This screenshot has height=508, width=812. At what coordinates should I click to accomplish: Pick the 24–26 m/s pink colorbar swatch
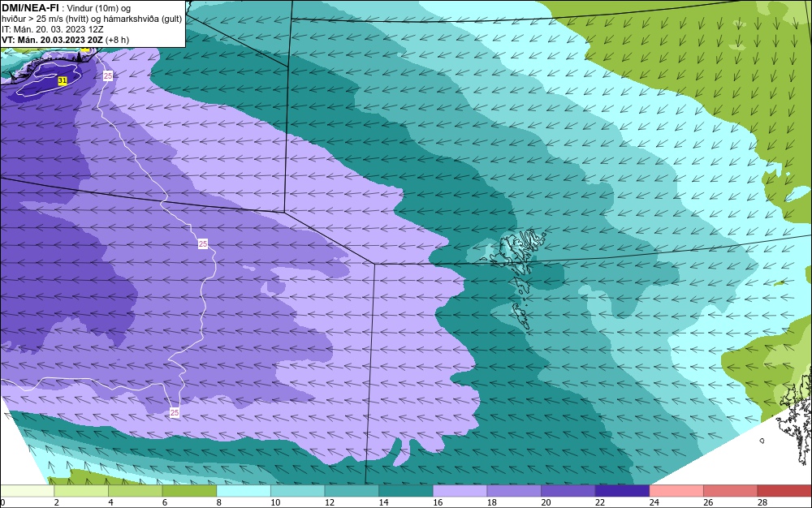coord(676,491)
